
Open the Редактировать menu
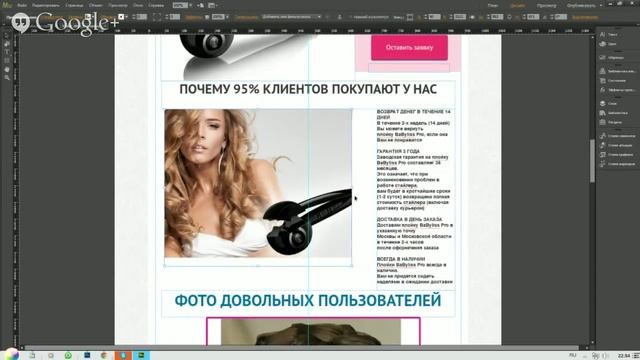tap(46, 5)
